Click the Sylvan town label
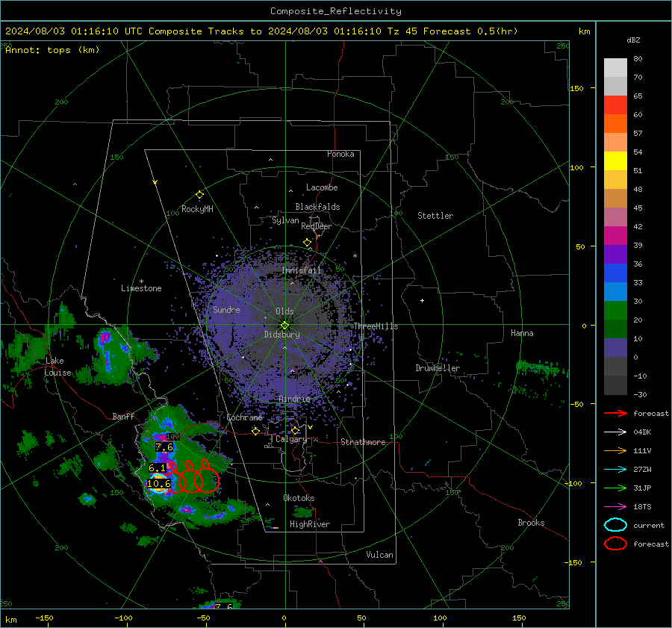The width and height of the screenshot is (672, 628). click(285, 220)
